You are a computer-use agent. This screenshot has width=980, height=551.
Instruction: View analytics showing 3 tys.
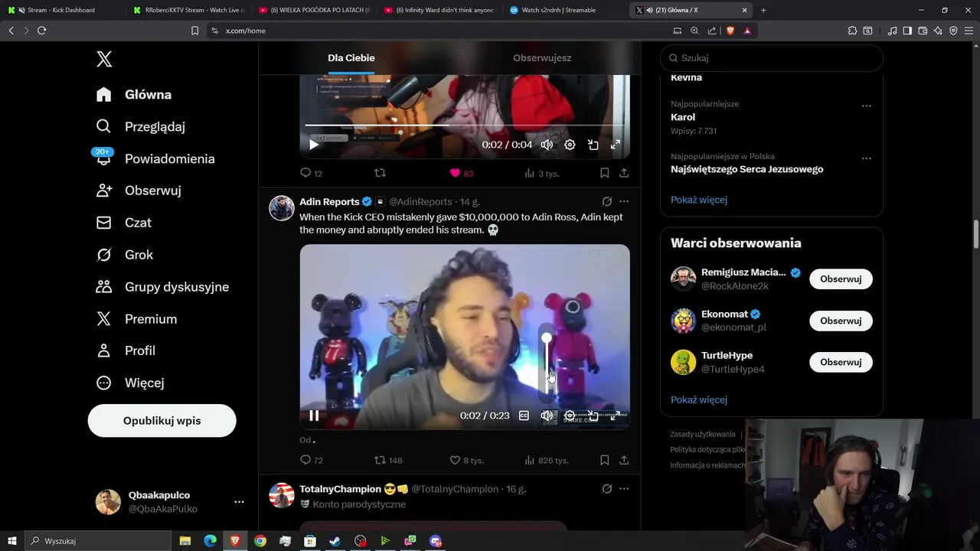pyautogui.click(x=541, y=174)
